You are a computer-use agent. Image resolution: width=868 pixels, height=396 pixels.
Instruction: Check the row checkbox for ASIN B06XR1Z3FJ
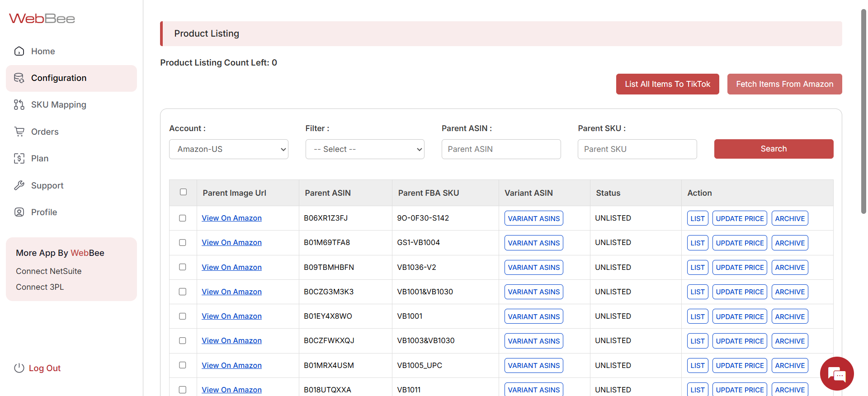[183, 218]
